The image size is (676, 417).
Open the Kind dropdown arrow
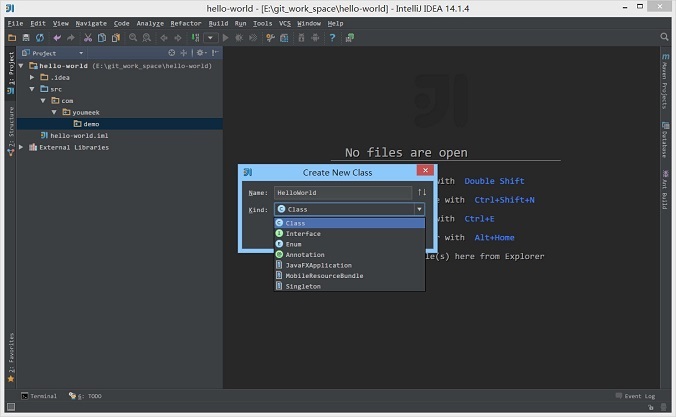[x=419, y=209]
